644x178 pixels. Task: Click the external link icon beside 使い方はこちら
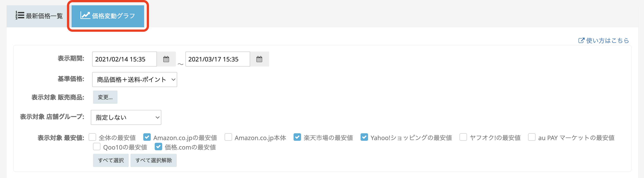pyautogui.click(x=581, y=41)
